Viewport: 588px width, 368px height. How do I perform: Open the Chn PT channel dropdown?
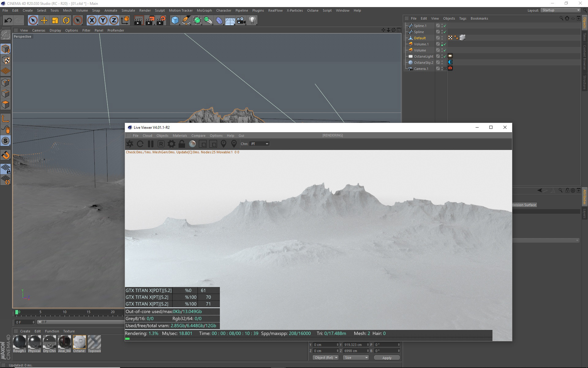click(x=259, y=144)
